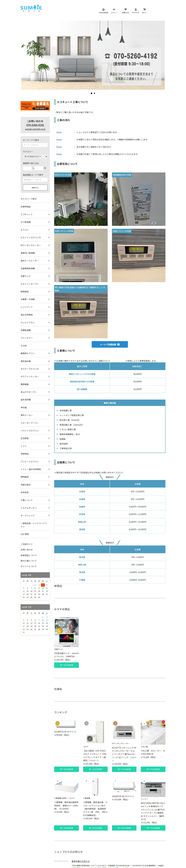Click the 070-5260-4192 phone link in sidebar
Viewport: 186px width, 868px height.
pyautogui.click(x=35, y=125)
